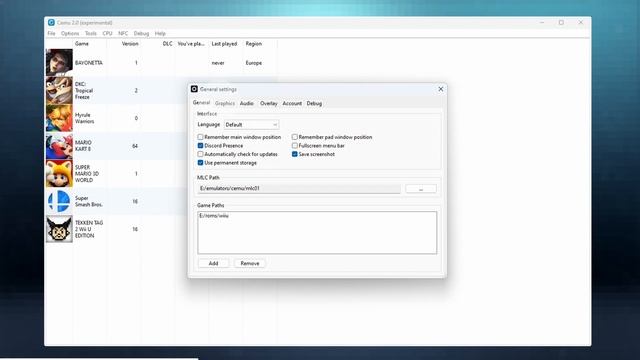The height and width of the screenshot is (360, 640).
Task: Switch to the General tab
Action: [x=201, y=103]
